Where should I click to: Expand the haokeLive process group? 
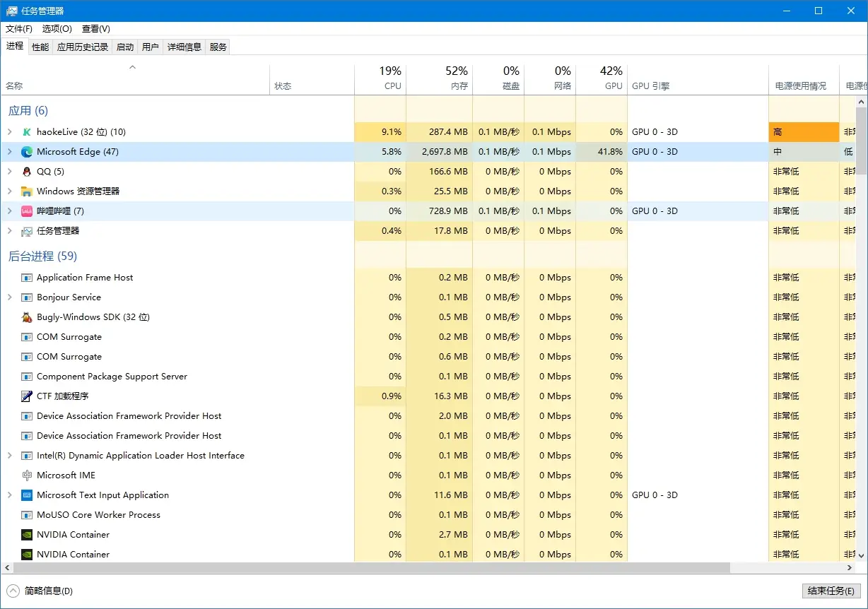coord(9,132)
